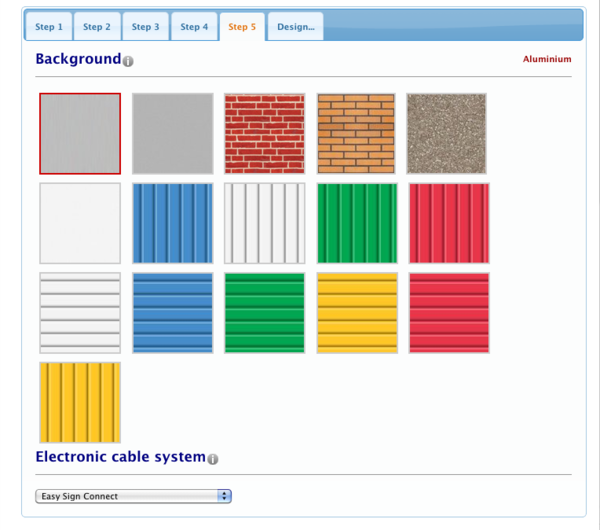The image size is (600, 530).
Task: Select the red-outlined aluminium background swatch
Action: (80, 134)
